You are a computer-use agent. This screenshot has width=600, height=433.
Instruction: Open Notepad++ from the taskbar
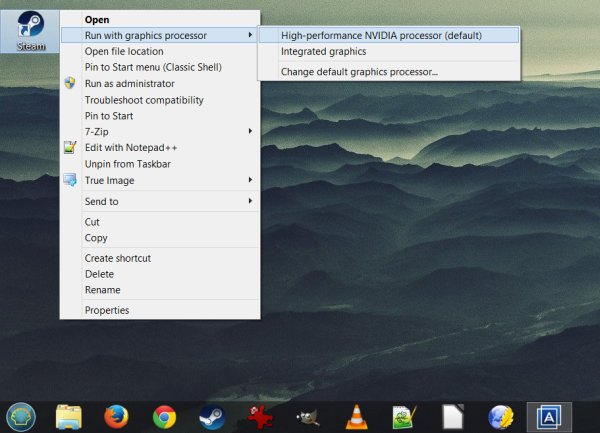click(403, 416)
